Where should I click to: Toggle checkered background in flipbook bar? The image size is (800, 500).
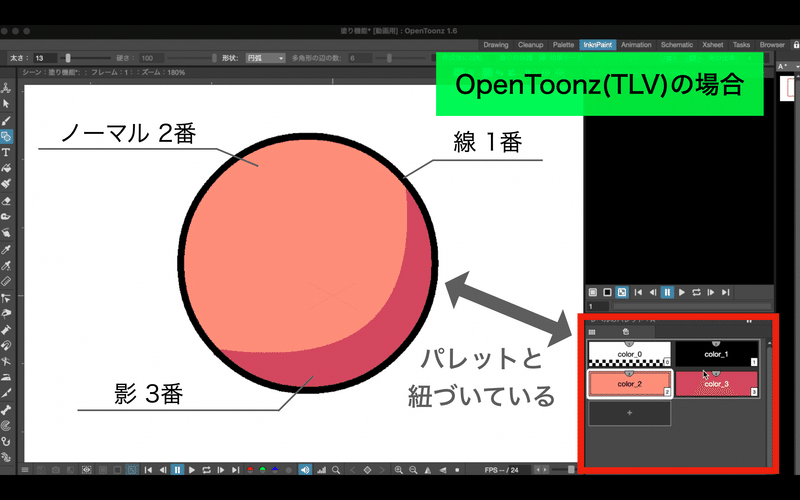[x=621, y=292]
